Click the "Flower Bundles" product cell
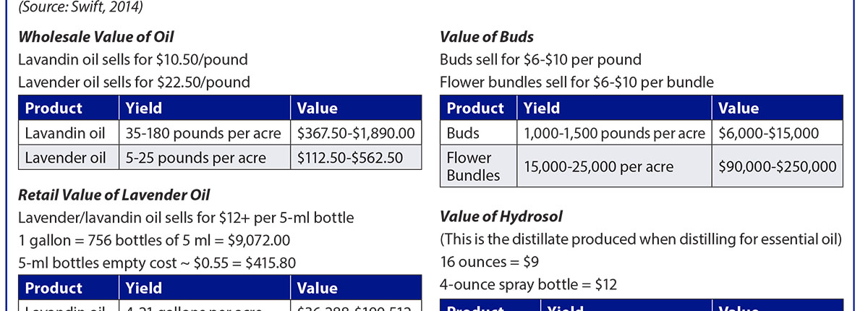 coord(469,166)
